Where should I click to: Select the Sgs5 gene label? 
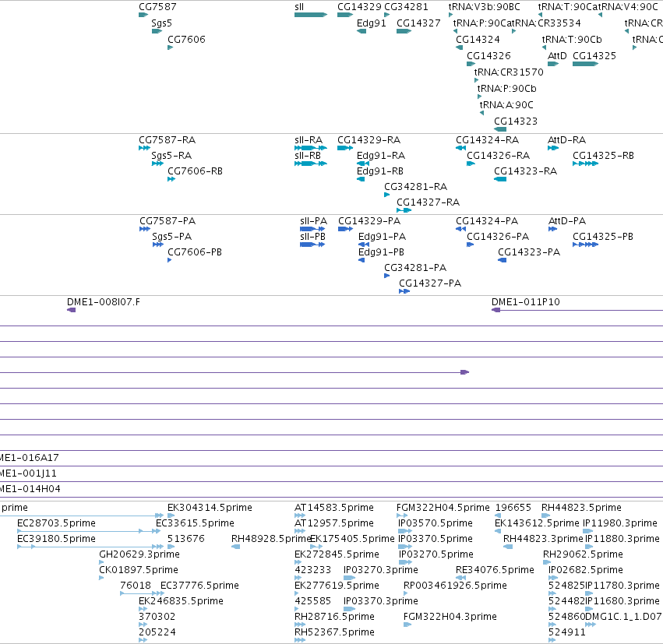click(x=161, y=23)
